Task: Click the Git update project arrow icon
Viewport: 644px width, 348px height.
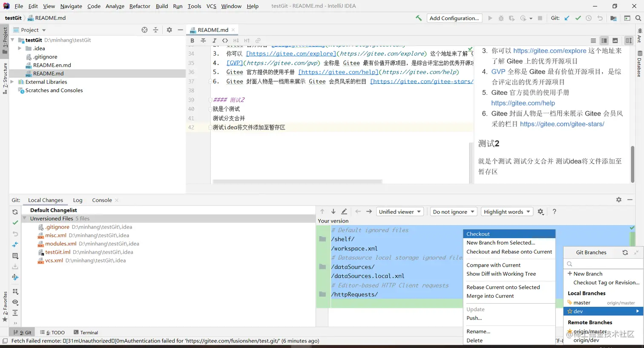Action: tap(567, 18)
